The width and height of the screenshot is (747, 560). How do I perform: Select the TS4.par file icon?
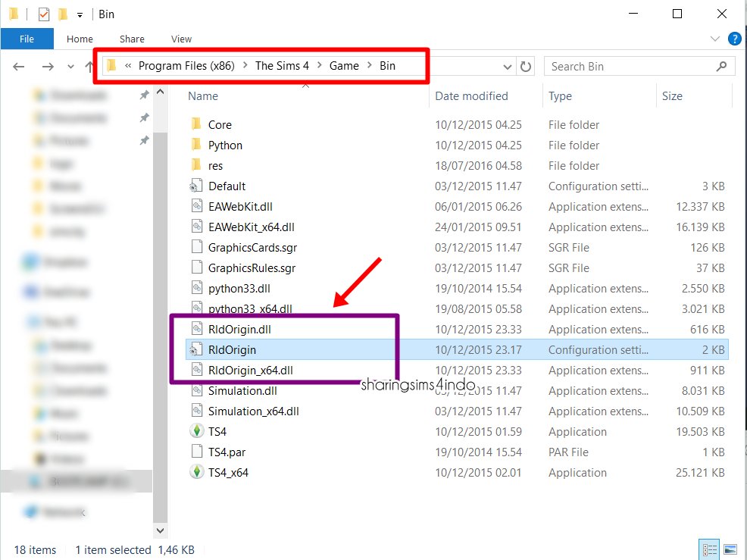(x=197, y=452)
